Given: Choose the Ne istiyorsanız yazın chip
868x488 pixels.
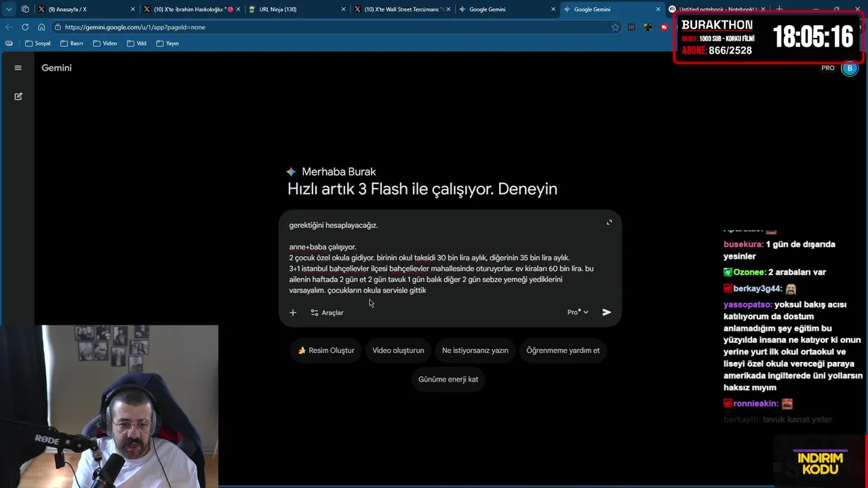Looking at the screenshot, I should tap(475, 350).
